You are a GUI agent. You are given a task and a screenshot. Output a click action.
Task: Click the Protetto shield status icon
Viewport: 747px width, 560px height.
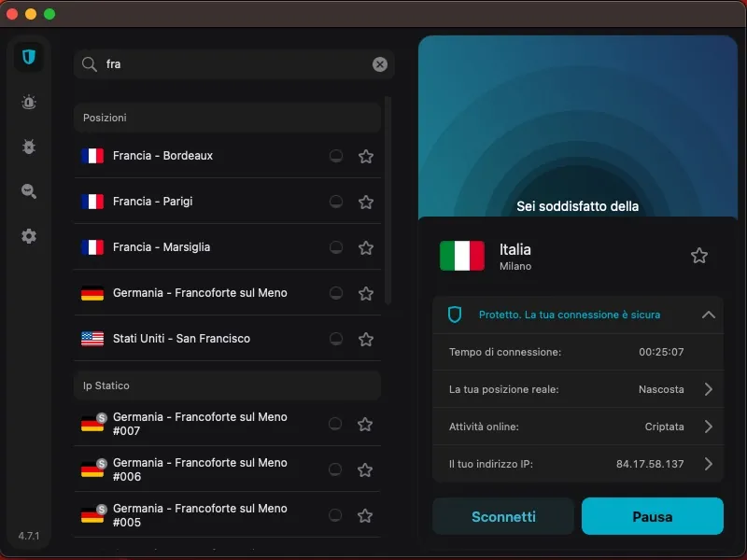click(x=455, y=315)
